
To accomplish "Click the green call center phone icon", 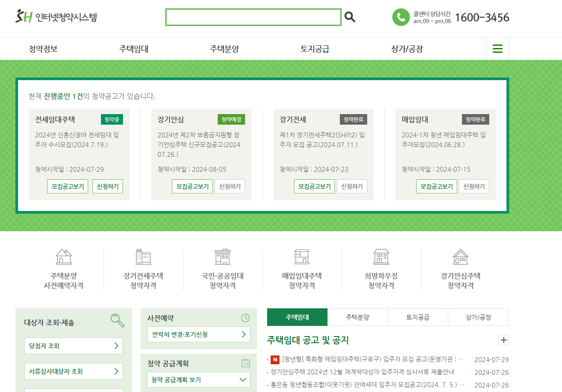I will click(x=401, y=18).
